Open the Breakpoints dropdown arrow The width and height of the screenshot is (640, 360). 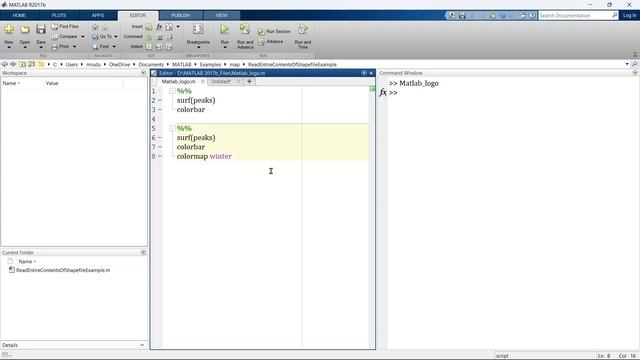point(198,48)
